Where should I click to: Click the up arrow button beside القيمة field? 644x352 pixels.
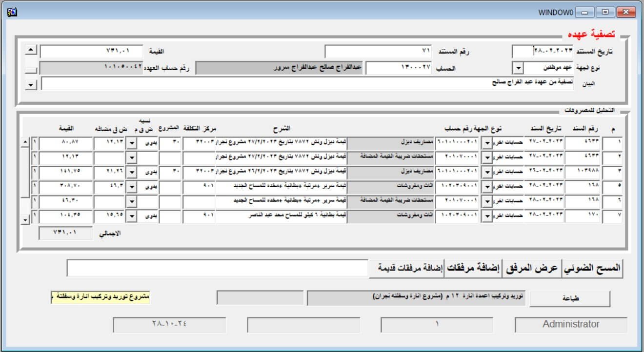click(x=31, y=50)
